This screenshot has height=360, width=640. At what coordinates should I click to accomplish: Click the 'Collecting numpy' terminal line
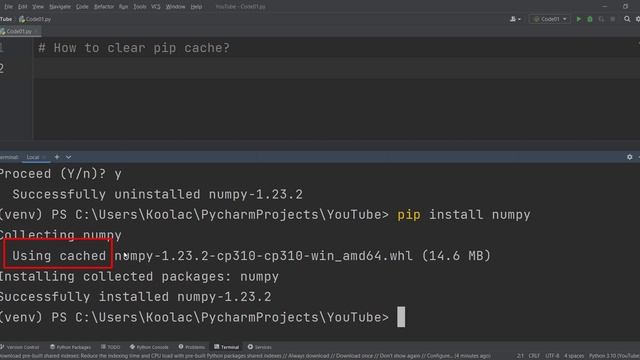pyautogui.click(x=61, y=235)
